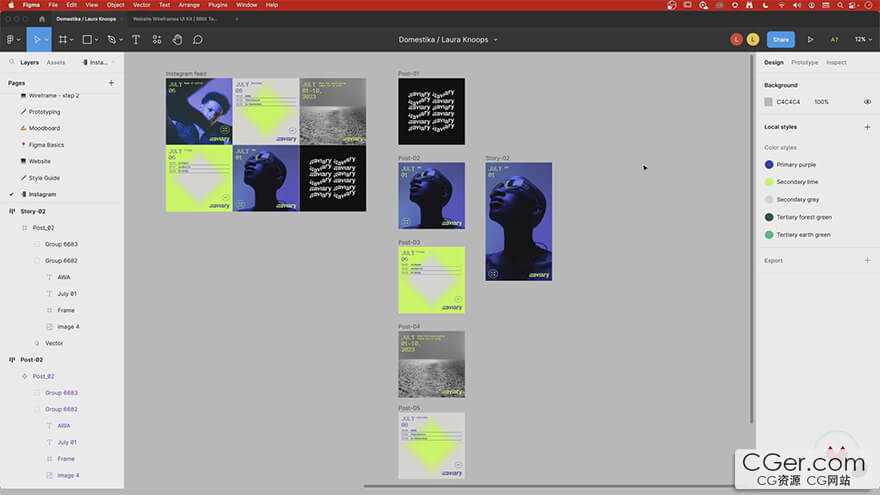Select the Text tool in toolbar
The image size is (880, 495).
click(x=135, y=39)
